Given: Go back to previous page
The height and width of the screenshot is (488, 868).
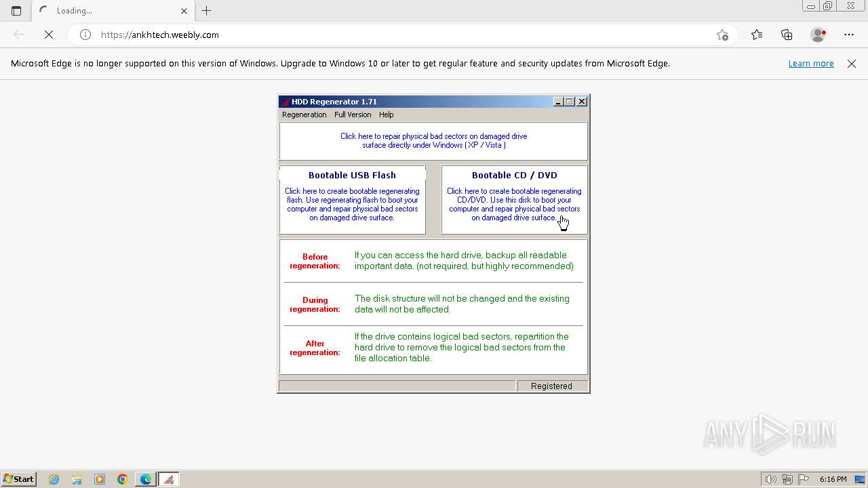Looking at the screenshot, I should (x=19, y=35).
